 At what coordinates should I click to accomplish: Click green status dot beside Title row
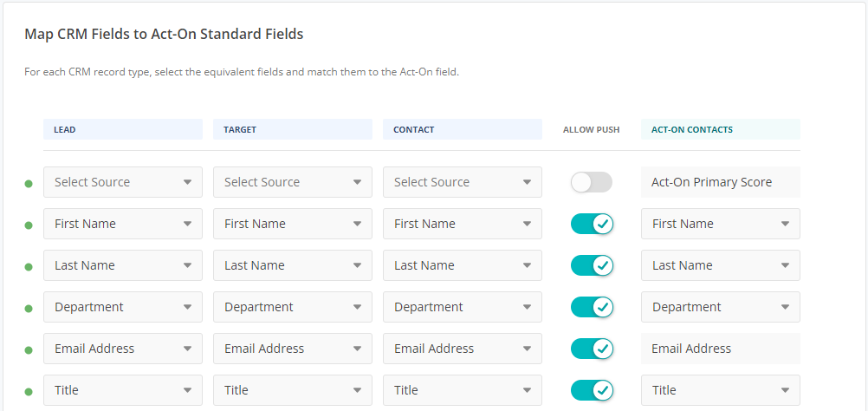(x=29, y=392)
